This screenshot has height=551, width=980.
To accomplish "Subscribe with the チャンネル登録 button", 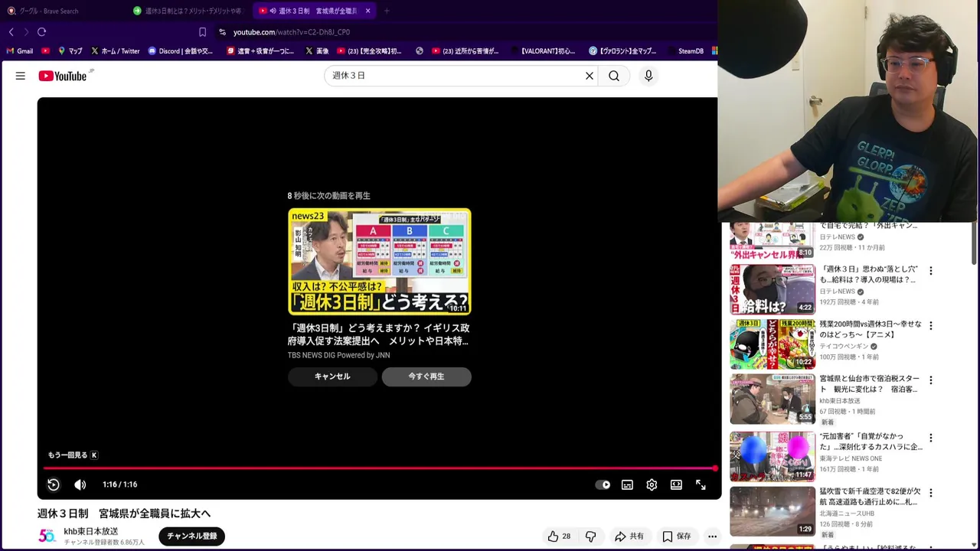I will coord(192,536).
